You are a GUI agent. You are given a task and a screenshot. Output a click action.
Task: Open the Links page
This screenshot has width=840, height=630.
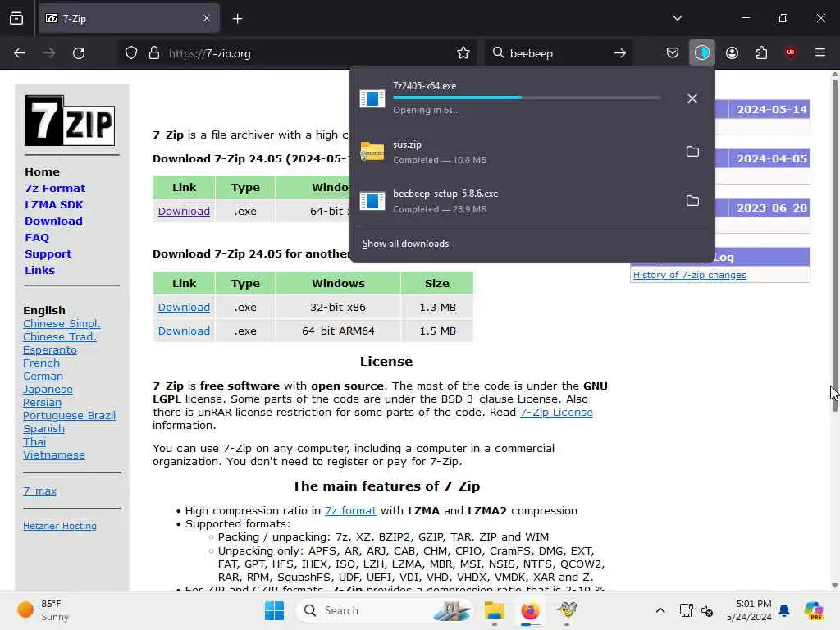tap(39, 270)
